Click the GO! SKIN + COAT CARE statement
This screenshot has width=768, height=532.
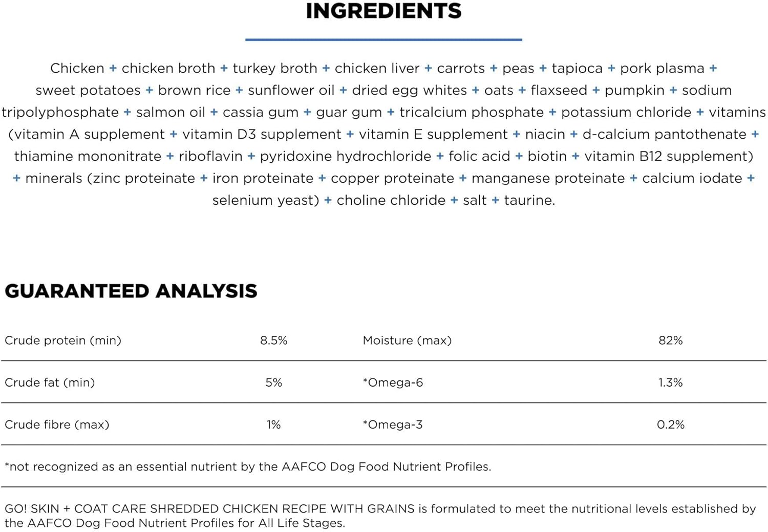pyautogui.click(x=380, y=516)
